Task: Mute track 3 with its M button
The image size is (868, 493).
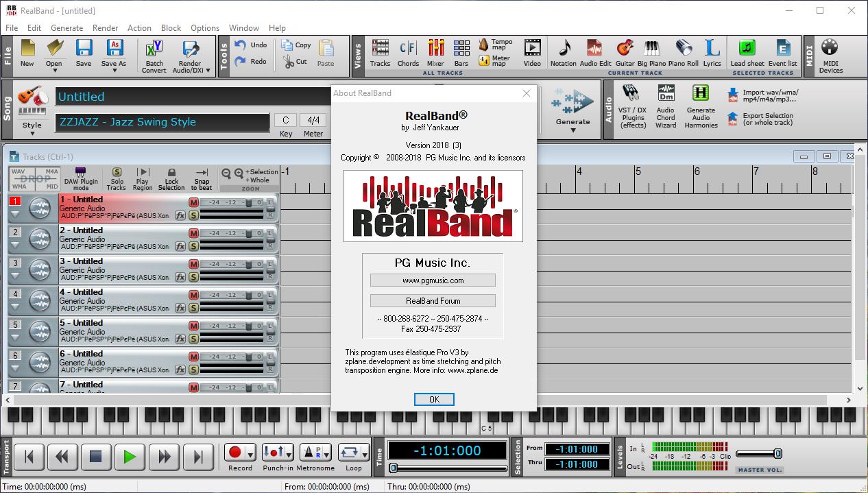Action: point(193,264)
